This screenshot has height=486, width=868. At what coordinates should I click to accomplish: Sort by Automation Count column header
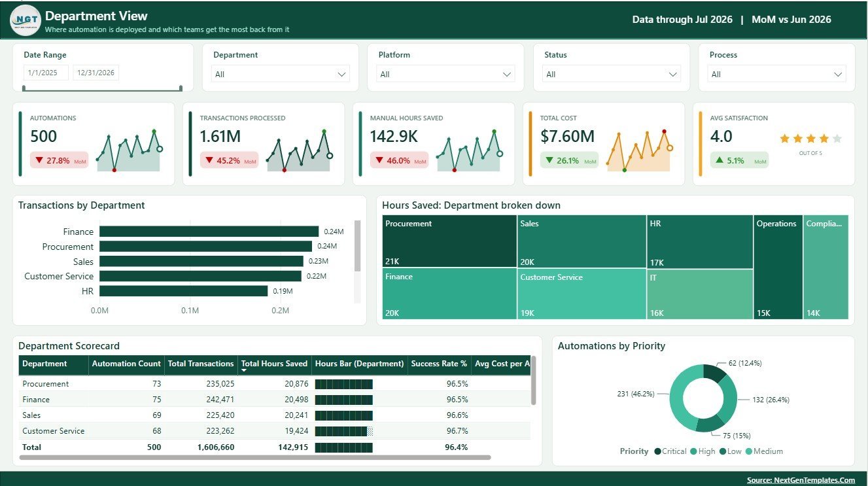coord(126,364)
